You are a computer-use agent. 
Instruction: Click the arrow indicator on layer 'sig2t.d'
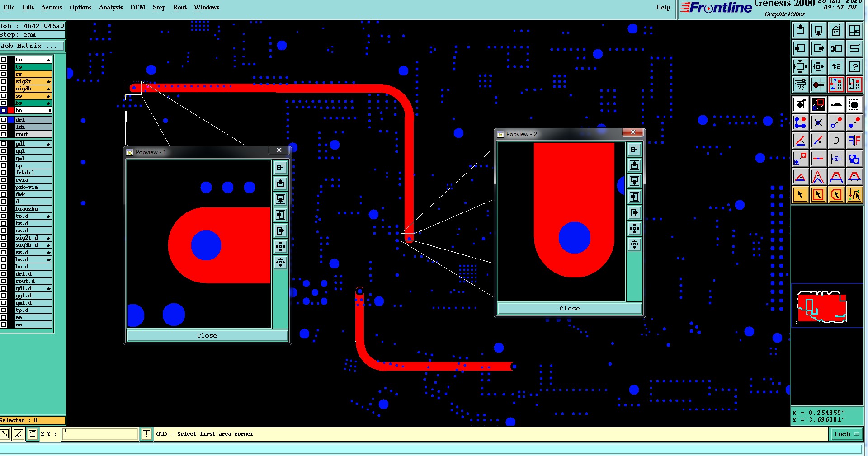click(x=49, y=238)
